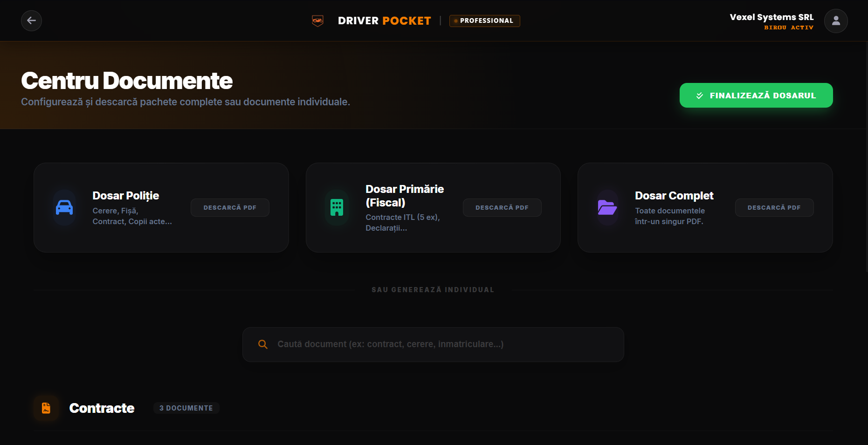This screenshot has height=445, width=868.
Task: Click the Finalizează Dosarul button
Action: click(x=756, y=96)
